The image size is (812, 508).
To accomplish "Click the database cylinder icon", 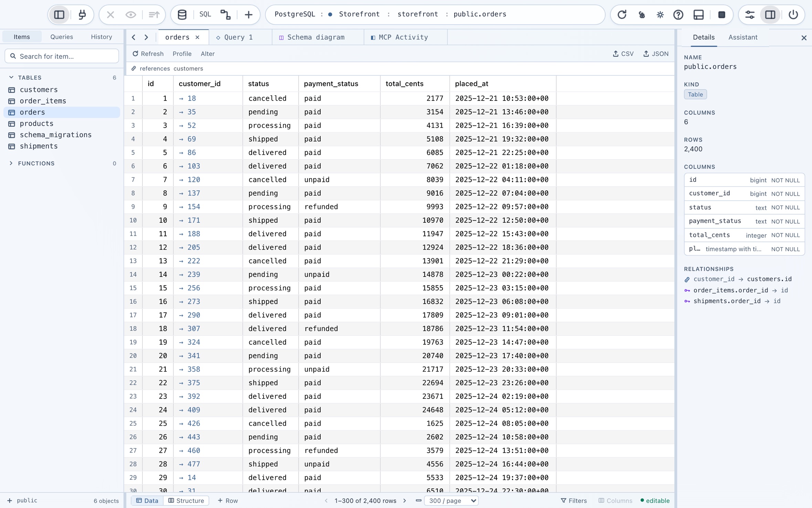I will click(182, 14).
